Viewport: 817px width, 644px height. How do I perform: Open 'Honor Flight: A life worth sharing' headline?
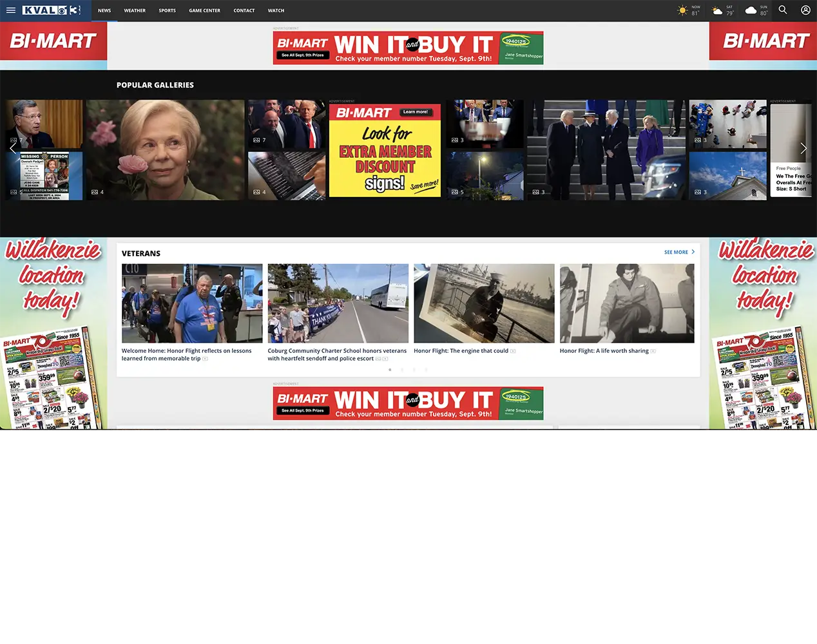(604, 351)
